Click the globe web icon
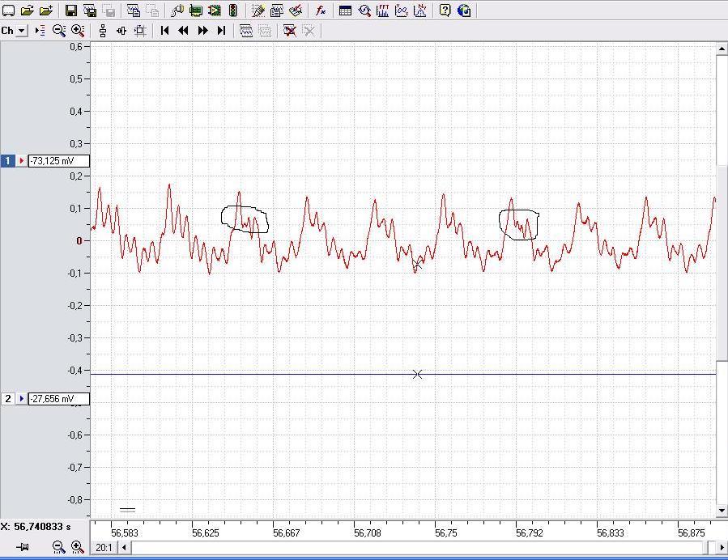The height and width of the screenshot is (560, 728). pos(464,11)
